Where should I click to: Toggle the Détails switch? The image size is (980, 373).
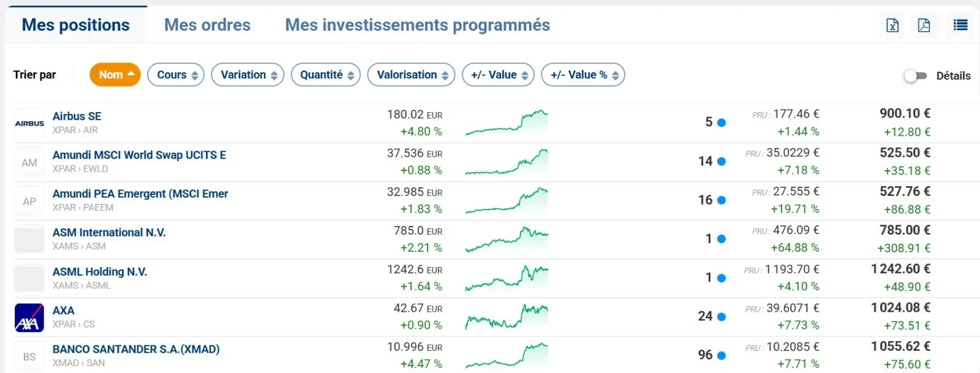[x=915, y=75]
